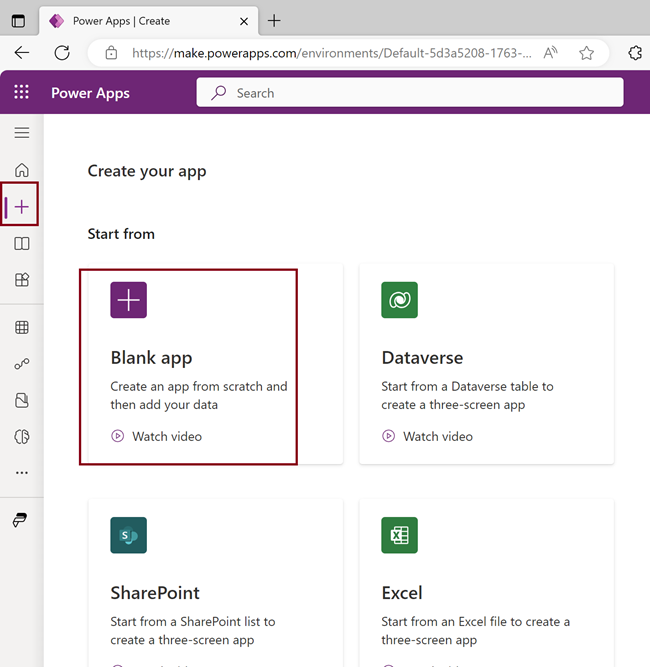The width and height of the screenshot is (650, 667).
Task: Toggle the browser tab actions icon
Action: (x=18, y=21)
